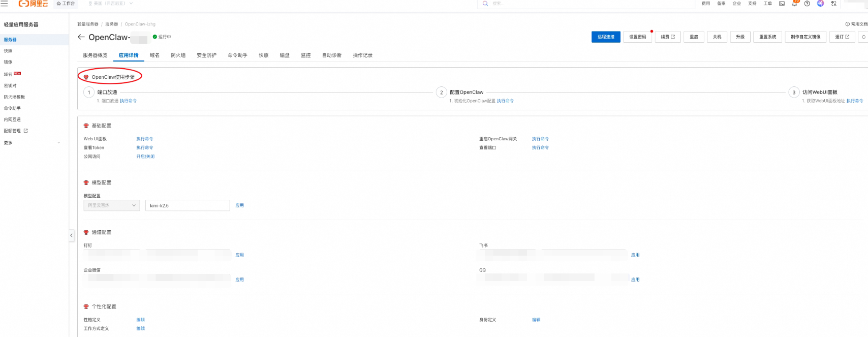This screenshot has height=337, width=868.
Task: Apply the model configuration via 应用
Action: 240,205
